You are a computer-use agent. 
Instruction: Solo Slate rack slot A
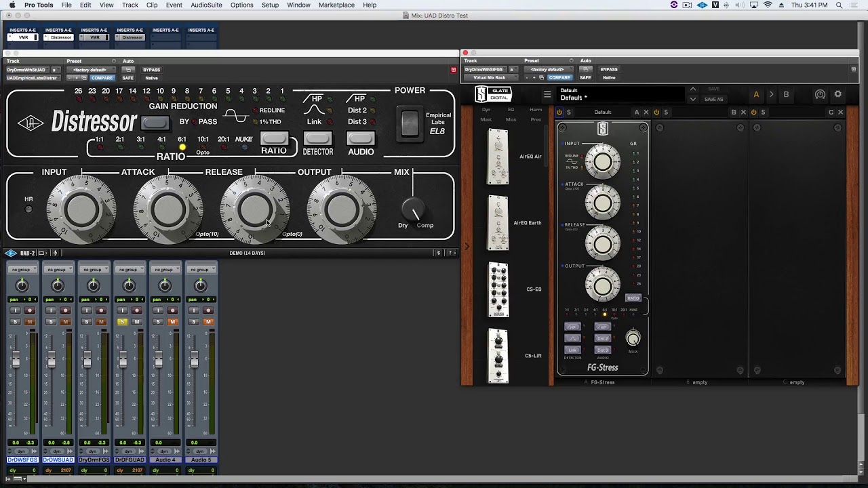pyautogui.click(x=569, y=113)
